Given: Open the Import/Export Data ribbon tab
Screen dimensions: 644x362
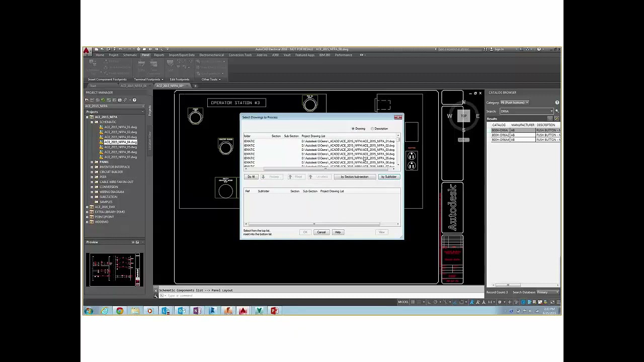Looking at the screenshot, I should pos(182,55).
